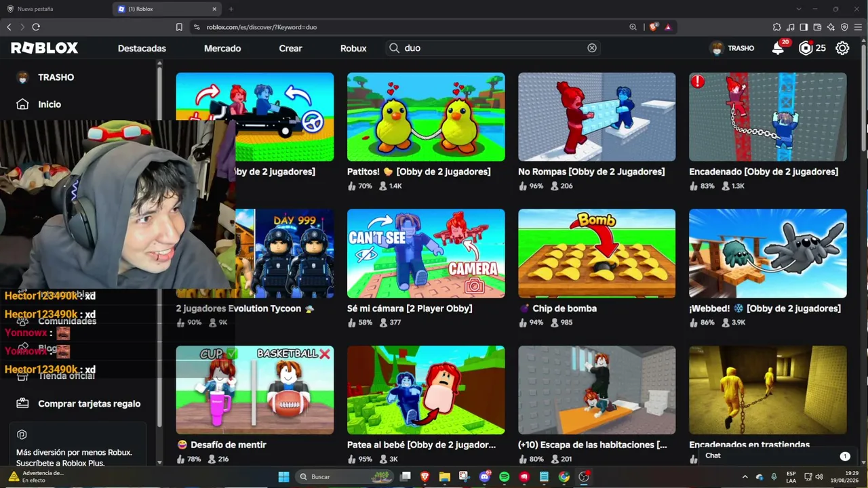
Task: Click inside the Roblox search field
Action: [494, 48]
